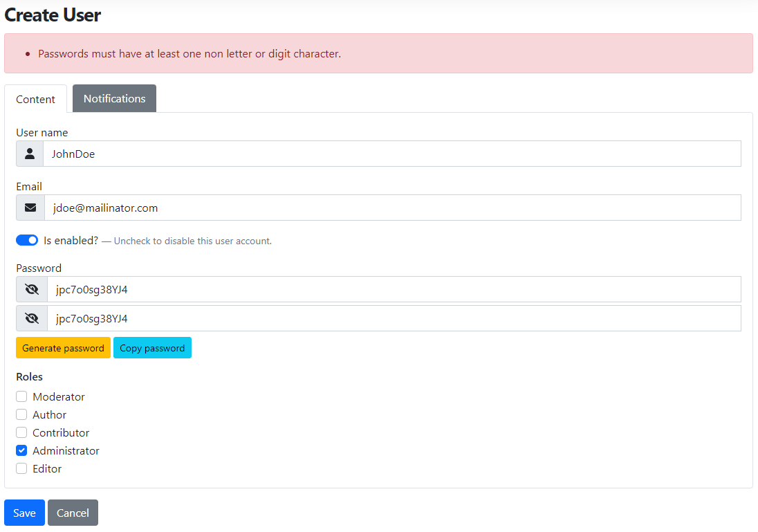Check the Author role checkbox

(x=21, y=414)
